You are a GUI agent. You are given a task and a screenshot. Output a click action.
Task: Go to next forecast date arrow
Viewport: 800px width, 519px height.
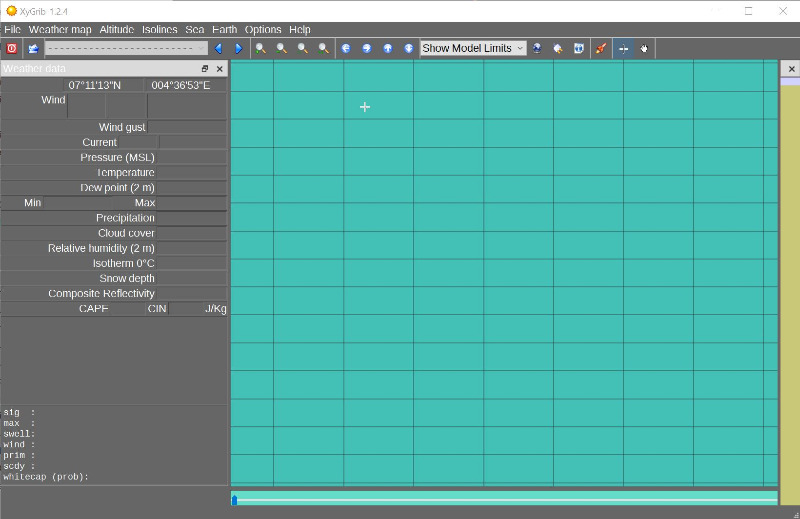click(x=239, y=48)
